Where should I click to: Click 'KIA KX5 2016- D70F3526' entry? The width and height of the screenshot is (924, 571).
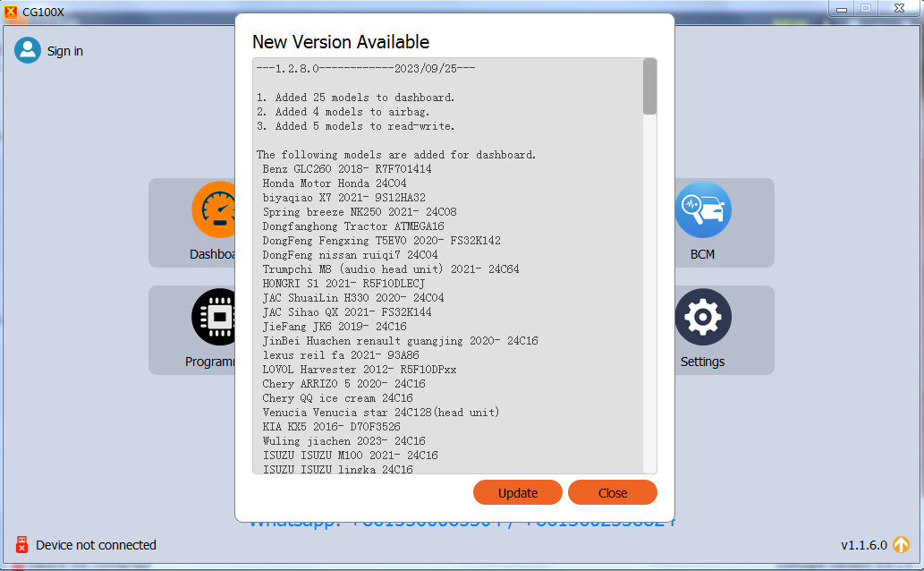click(x=331, y=427)
